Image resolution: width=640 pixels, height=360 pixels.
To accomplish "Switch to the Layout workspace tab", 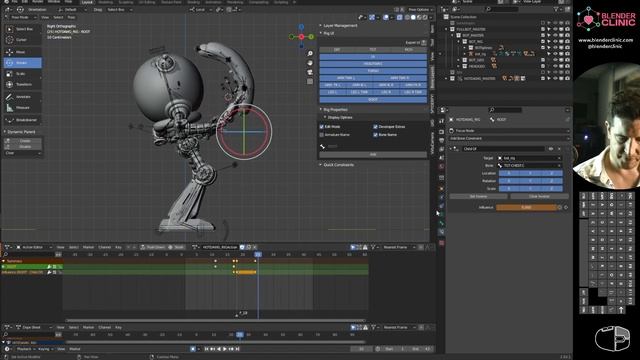I will (x=87, y=2).
